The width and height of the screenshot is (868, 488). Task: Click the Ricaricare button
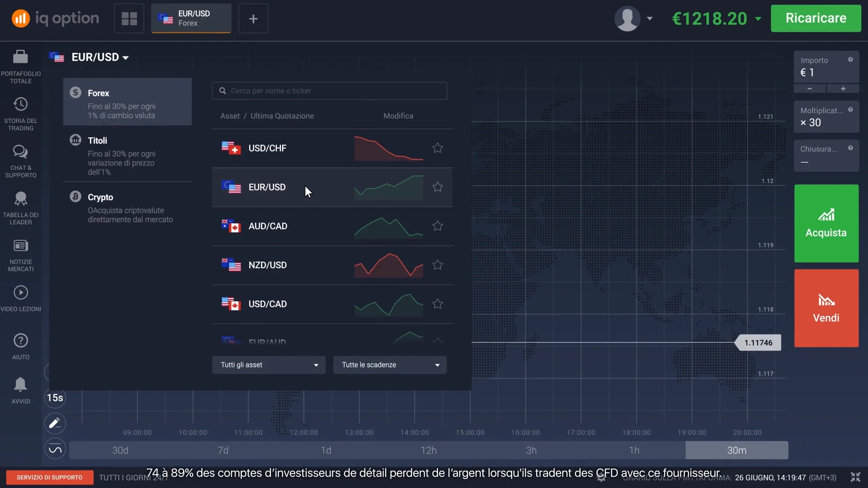click(x=816, y=19)
